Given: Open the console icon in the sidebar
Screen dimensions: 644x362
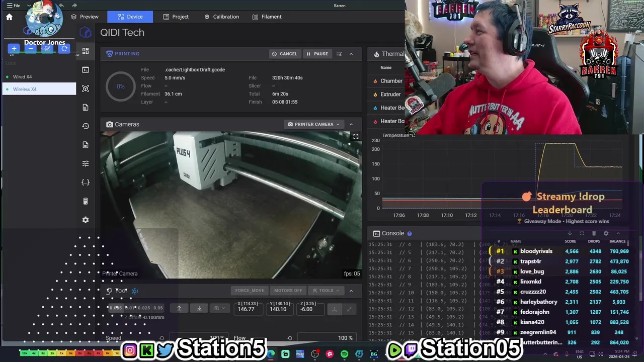Looking at the screenshot, I should tap(86, 70).
